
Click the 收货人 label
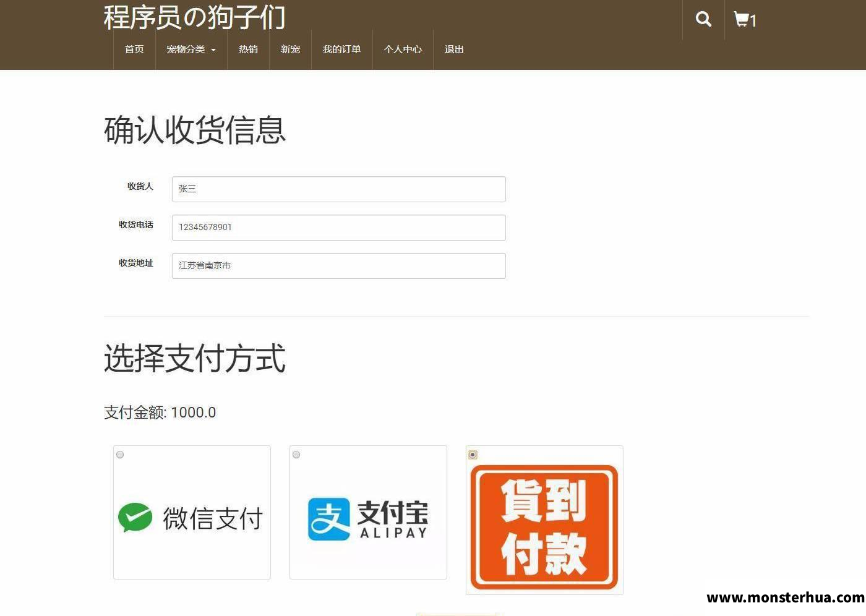(x=140, y=186)
